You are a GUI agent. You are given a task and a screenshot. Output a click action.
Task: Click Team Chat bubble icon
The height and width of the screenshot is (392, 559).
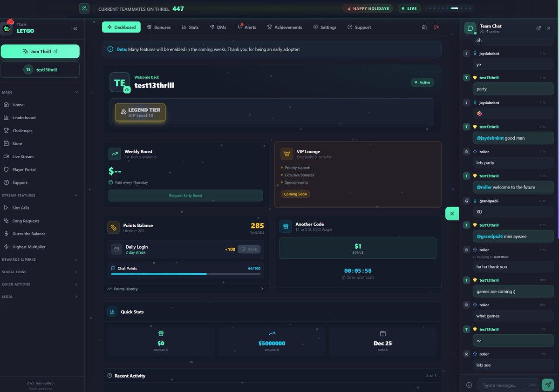click(x=470, y=28)
